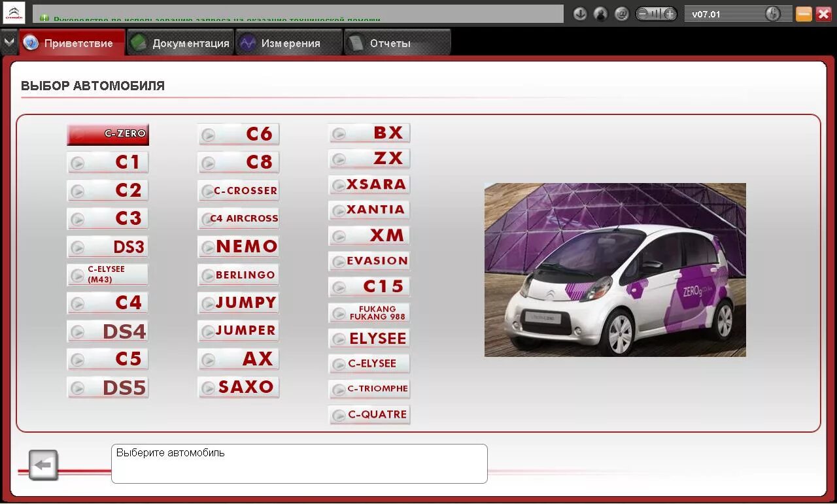The height and width of the screenshot is (504, 837).
Task: Click the @ email icon
Action: [622, 14]
